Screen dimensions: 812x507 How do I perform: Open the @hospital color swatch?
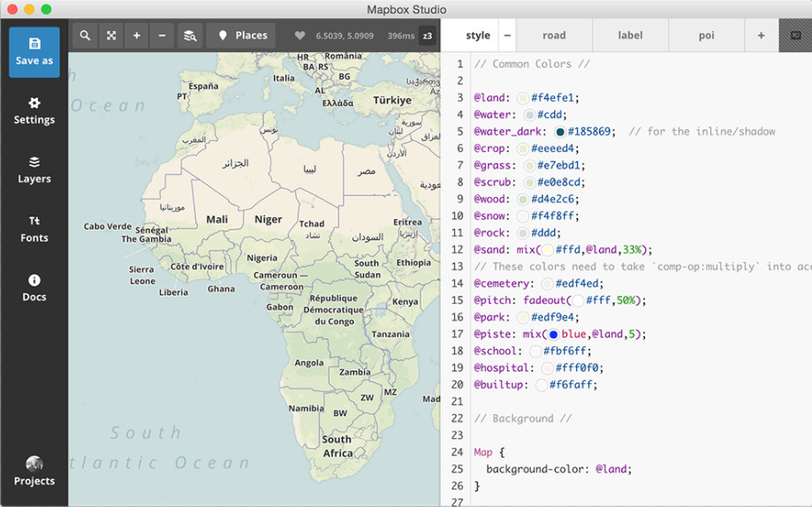tap(548, 368)
